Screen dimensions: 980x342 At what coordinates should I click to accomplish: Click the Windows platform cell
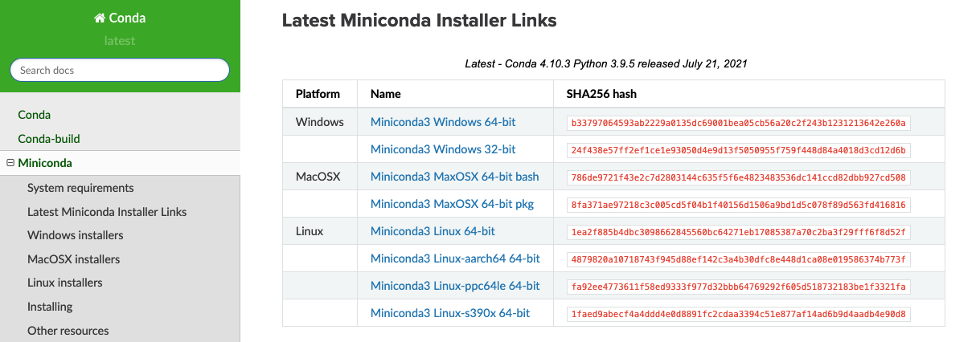pyautogui.click(x=320, y=123)
